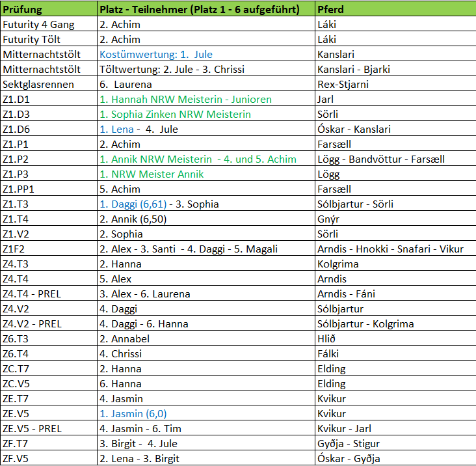Select the 'Z1.D1' exam cell
Image resolution: width=476 pixels, height=466 pixels.
coord(49,98)
